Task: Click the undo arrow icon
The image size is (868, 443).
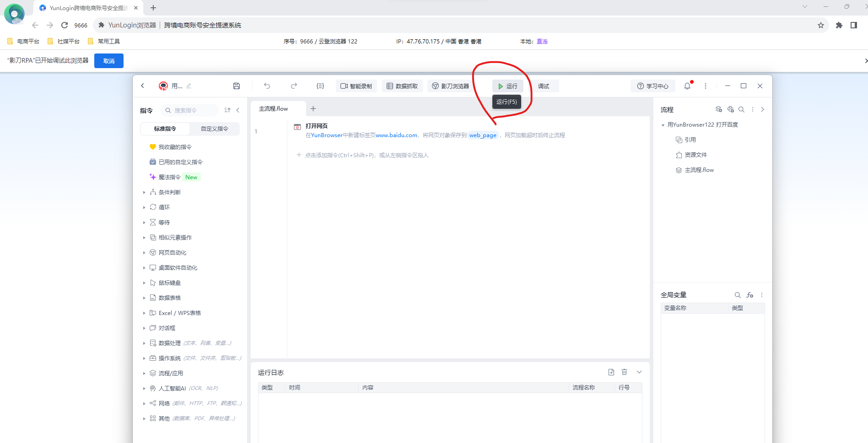Action: [x=267, y=86]
